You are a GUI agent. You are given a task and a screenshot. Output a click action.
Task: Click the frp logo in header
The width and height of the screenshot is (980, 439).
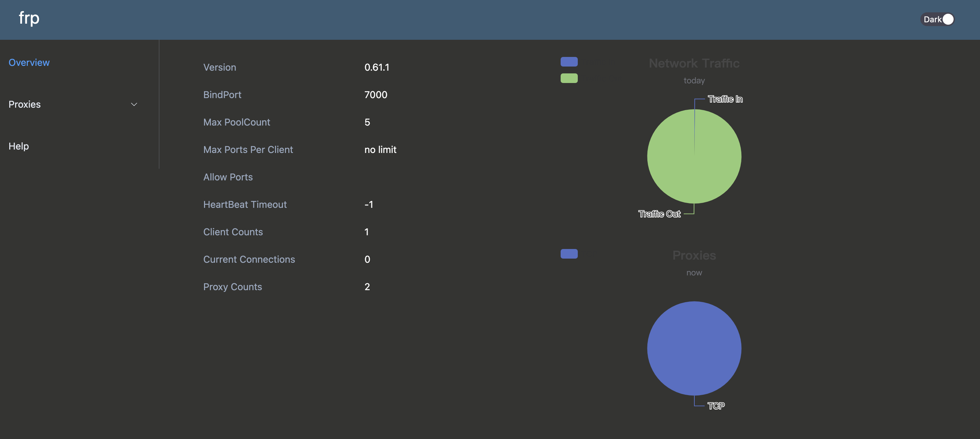click(29, 18)
